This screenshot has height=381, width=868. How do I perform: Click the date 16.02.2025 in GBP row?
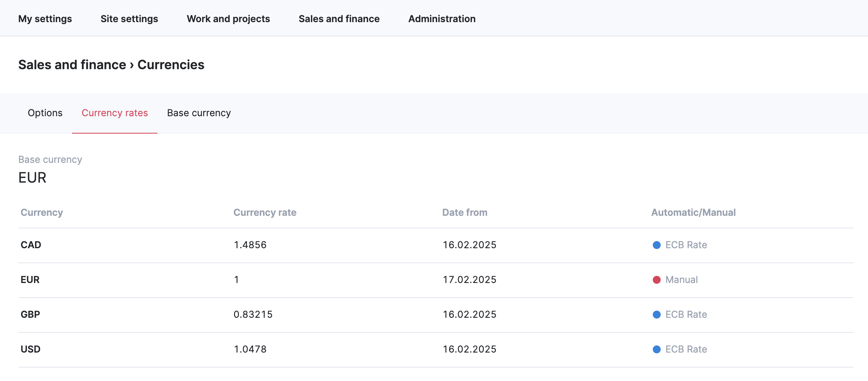click(x=470, y=315)
